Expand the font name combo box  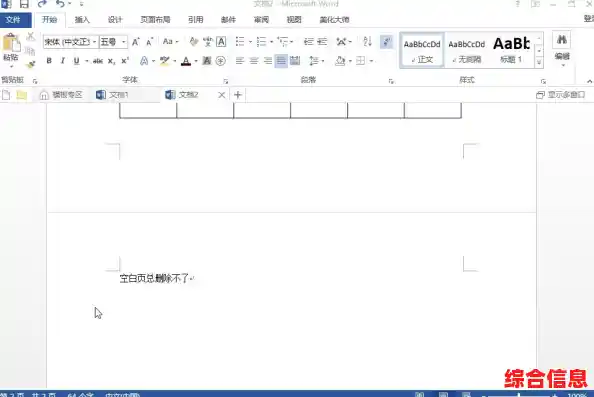tap(94, 42)
